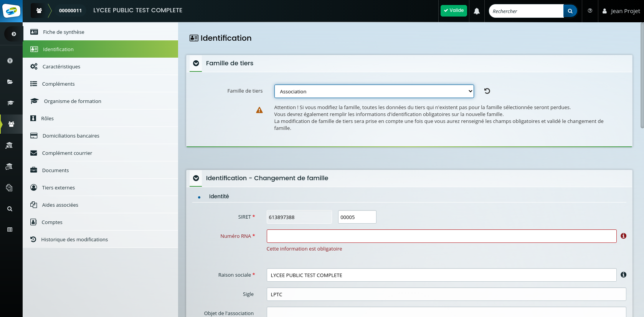Open the accessibility icon in sidebar
The height and width of the screenshot is (317, 644).
coord(10,61)
